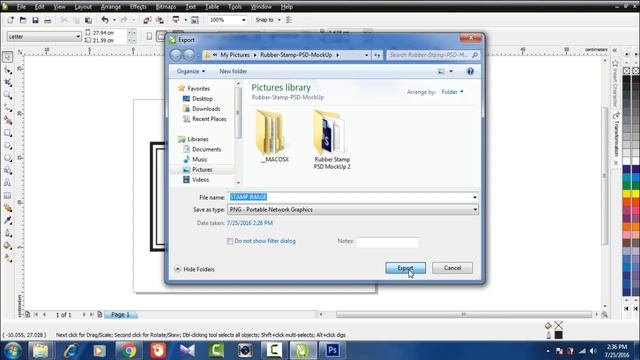Open Photoshop from the taskbar
640x360 pixels.
click(x=332, y=350)
